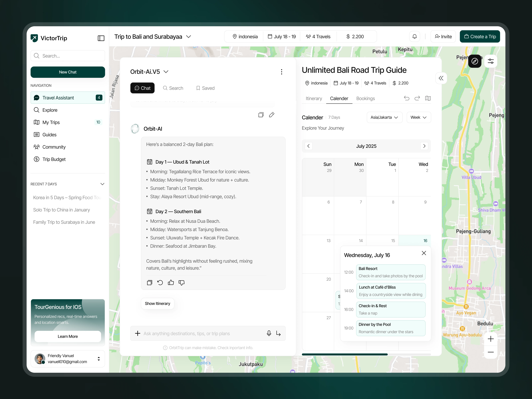This screenshot has width=532, height=399.
Task: Start a New Chat
Action: coord(68,72)
